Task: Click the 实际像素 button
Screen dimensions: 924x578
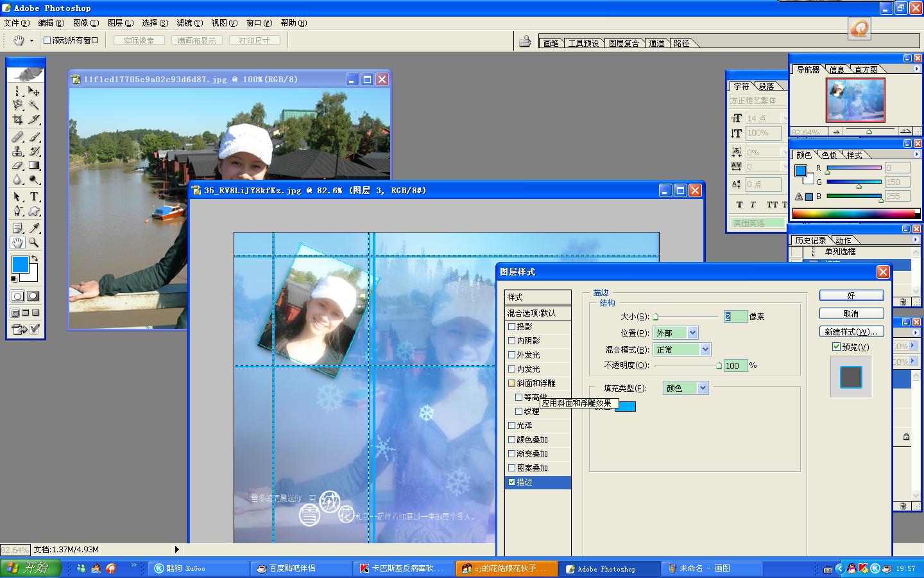Action: (139, 40)
